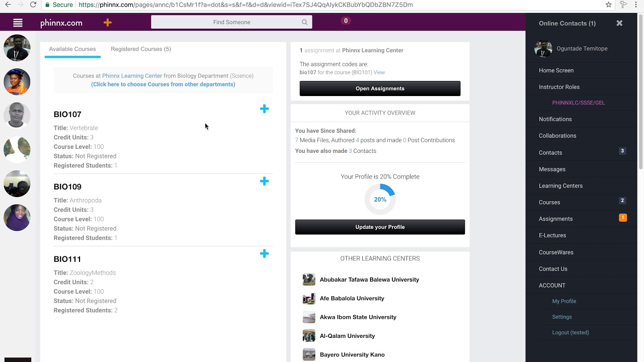The height and width of the screenshot is (362, 644).
Task: Close the Online Contacts panel
Action: click(x=619, y=23)
